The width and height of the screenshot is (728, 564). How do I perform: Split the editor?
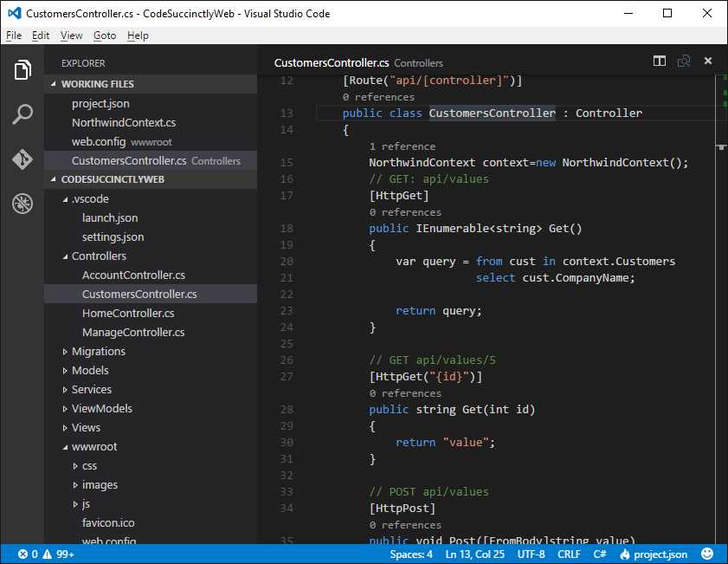click(x=660, y=61)
